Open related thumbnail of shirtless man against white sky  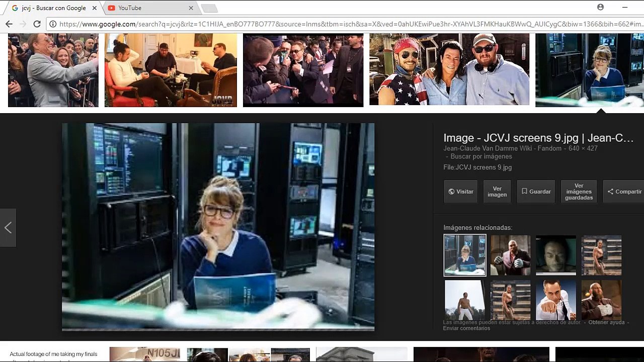(x=465, y=300)
